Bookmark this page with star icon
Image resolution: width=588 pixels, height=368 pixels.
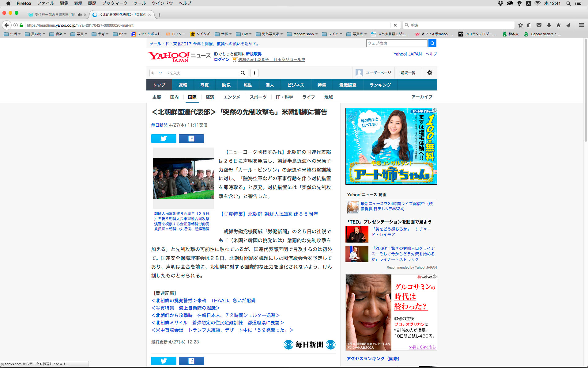520,25
